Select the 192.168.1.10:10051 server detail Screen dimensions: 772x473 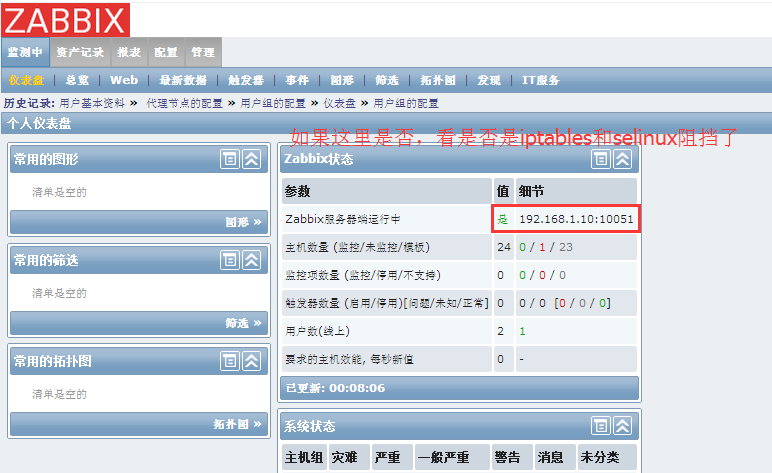576,219
